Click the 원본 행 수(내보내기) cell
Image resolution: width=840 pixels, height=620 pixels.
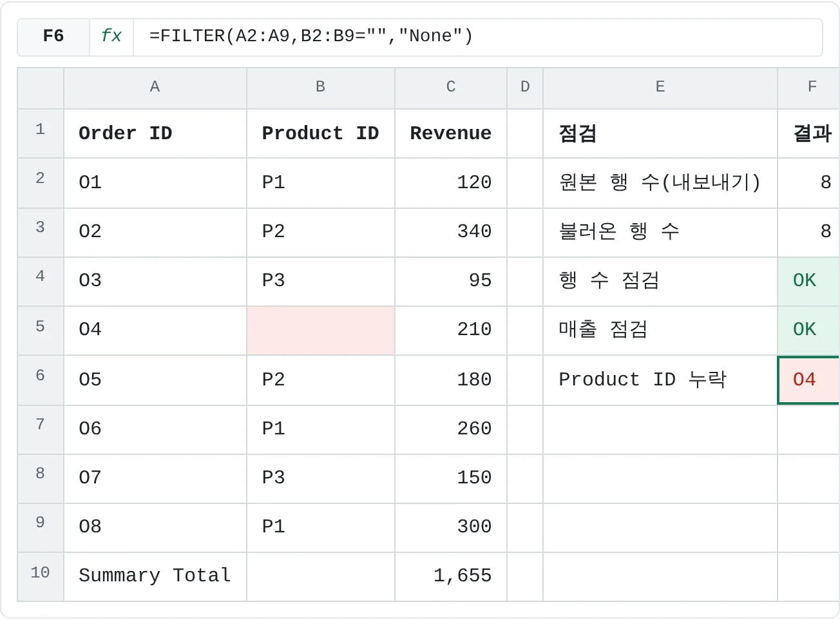pyautogui.click(x=660, y=183)
